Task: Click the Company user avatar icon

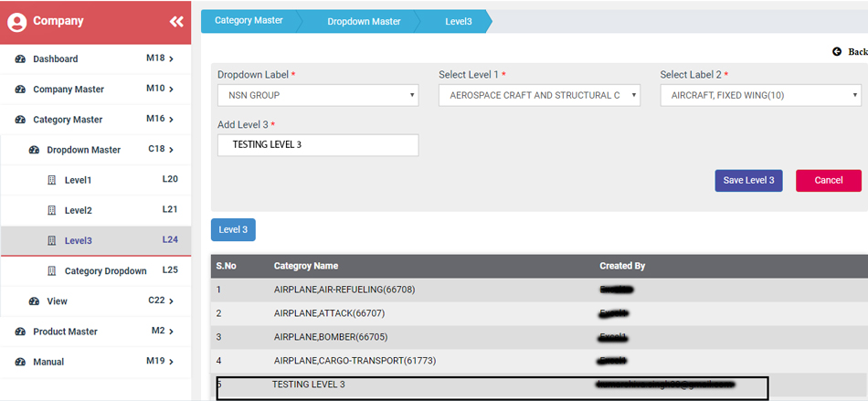Action: [16, 22]
